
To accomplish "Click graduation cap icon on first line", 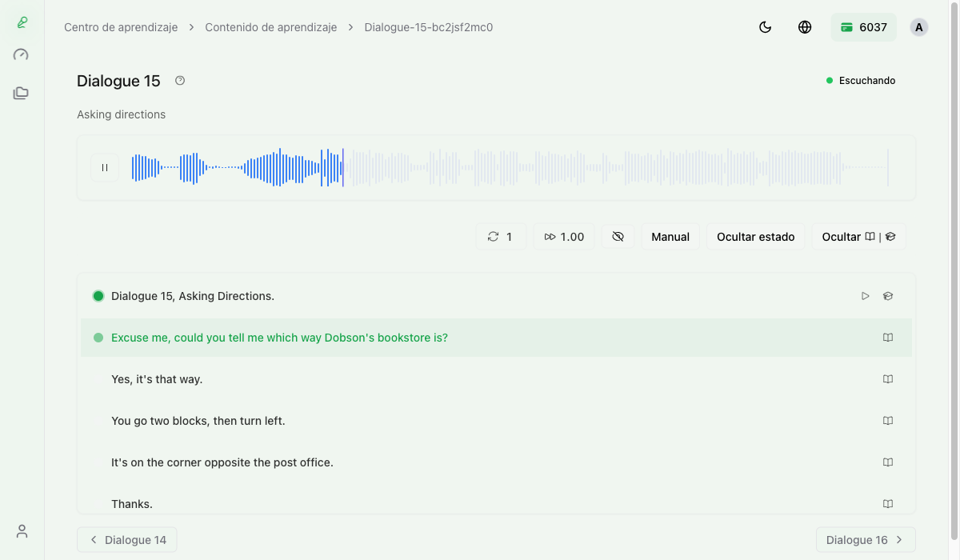I will (887, 296).
